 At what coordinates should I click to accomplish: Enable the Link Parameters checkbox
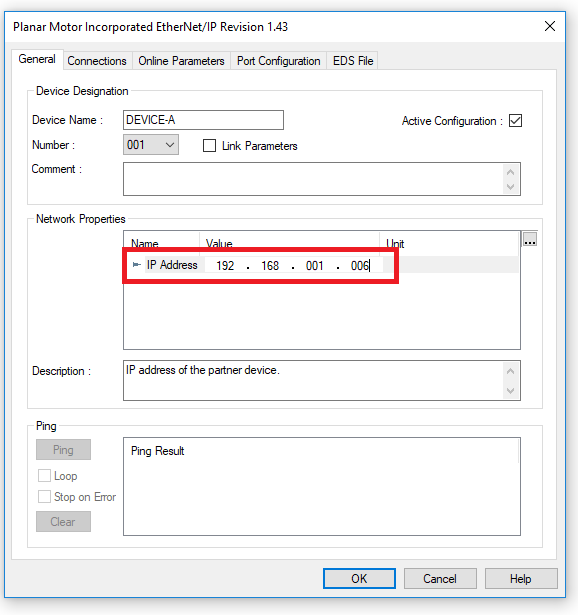coord(209,146)
